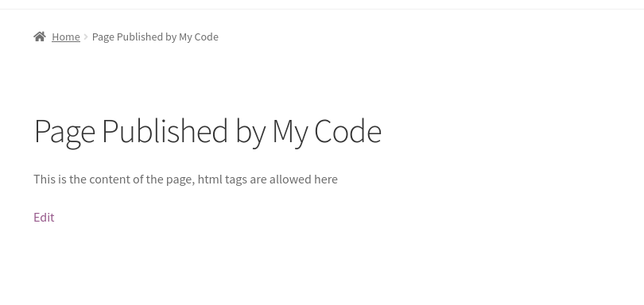Click the word 'Code' in the main heading
Screen dimensions: 644x305
[348, 131]
